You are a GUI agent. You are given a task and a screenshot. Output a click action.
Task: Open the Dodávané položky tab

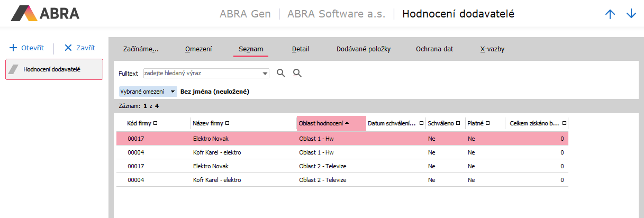coord(363,49)
